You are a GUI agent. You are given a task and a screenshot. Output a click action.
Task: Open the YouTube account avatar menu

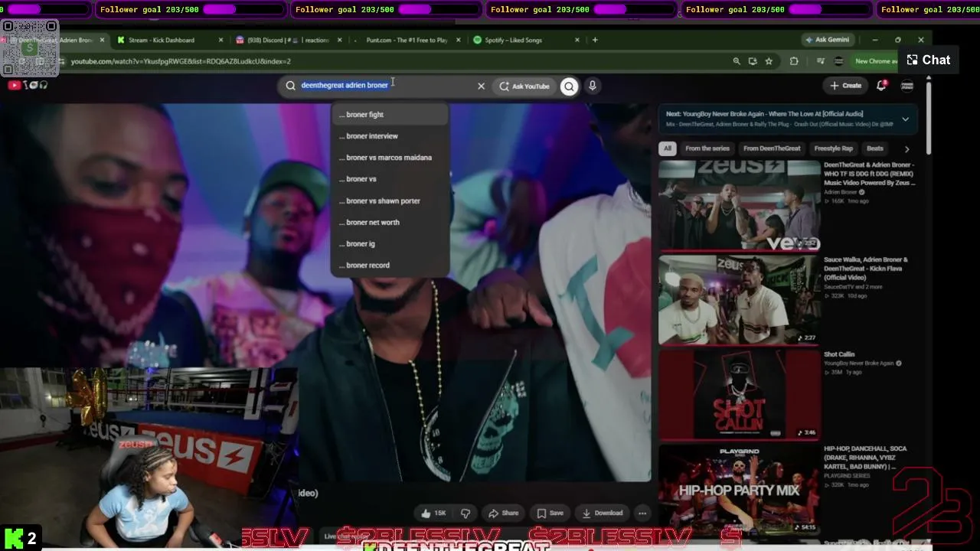tap(907, 86)
